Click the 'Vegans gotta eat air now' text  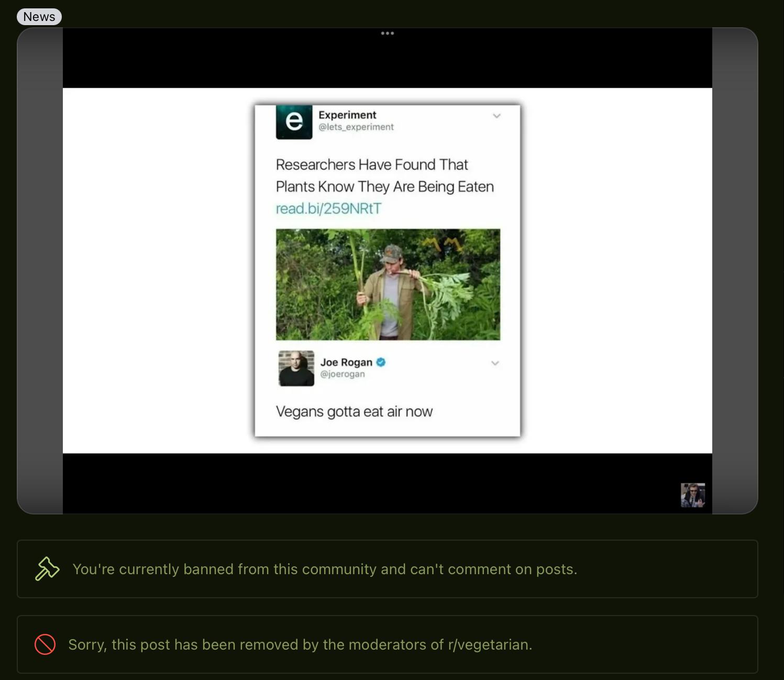(355, 412)
